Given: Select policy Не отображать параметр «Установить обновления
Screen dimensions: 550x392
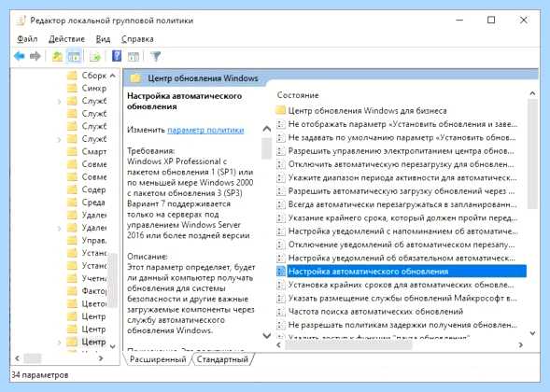Looking at the screenshot, I should (x=402, y=124).
